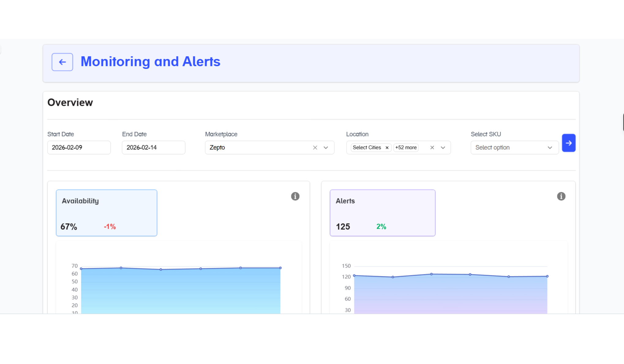Expand the Marketplace dropdown chevron

(x=326, y=148)
